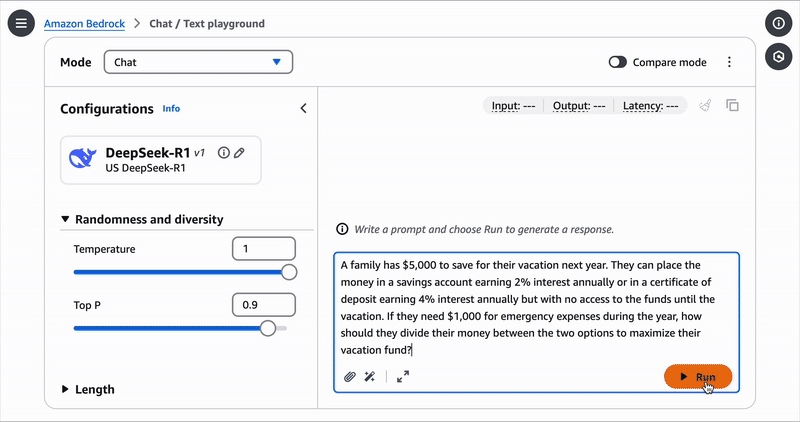This screenshot has height=422, width=800.
Task: Click the attach file paperclip icon
Action: [x=350, y=377]
